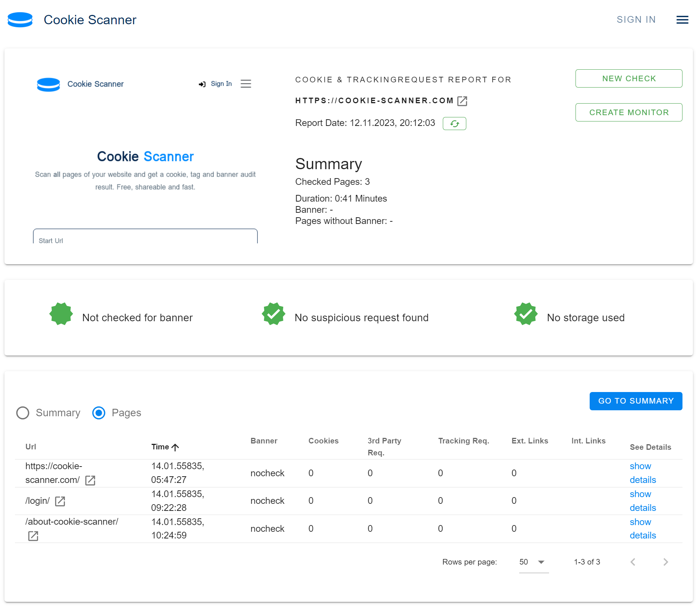Click the Duration: 0:41 Minutes text
The width and height of the screenshot is (700, 613).
tap(341, 199)
